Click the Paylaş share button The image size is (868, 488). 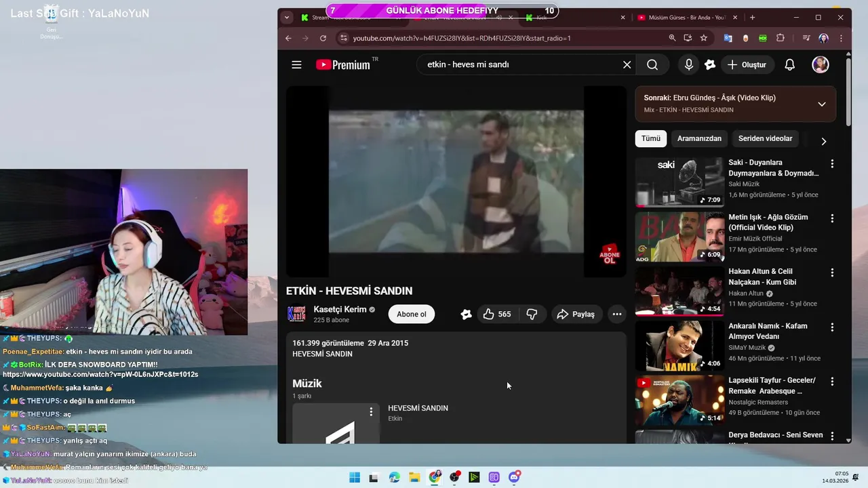pyautogui.click(x=576, y=314)
